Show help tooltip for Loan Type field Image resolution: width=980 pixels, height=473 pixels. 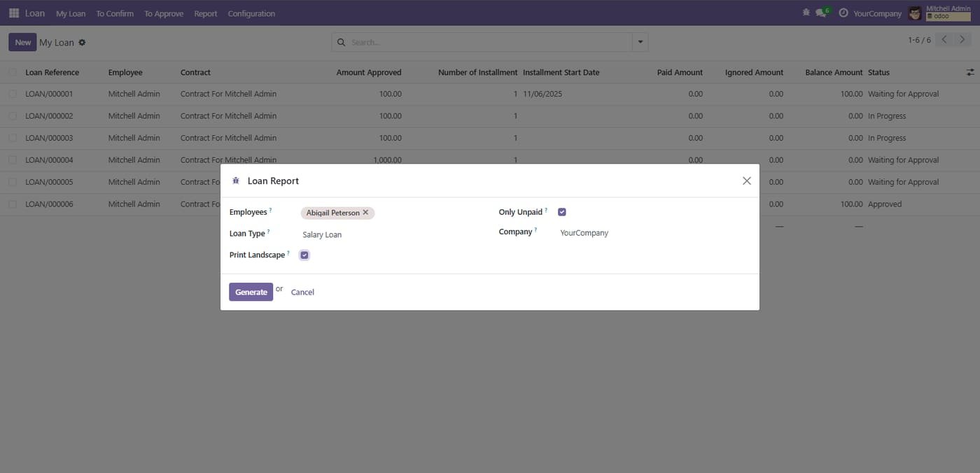268,231
